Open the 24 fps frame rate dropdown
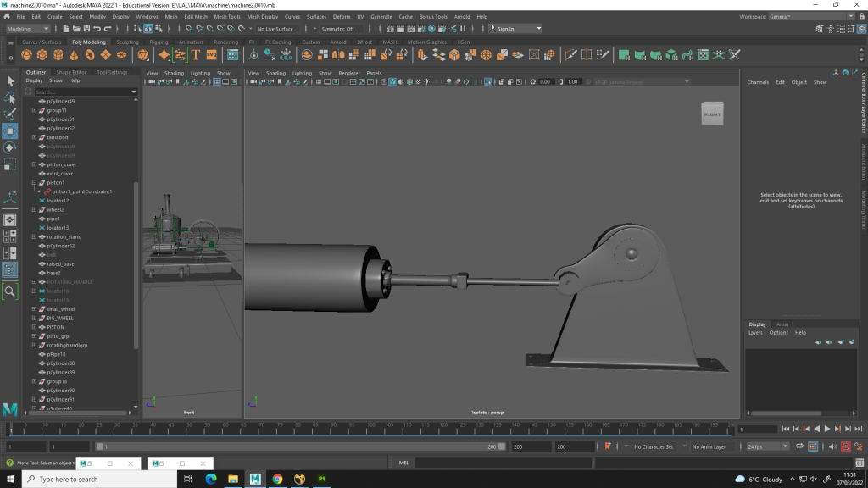 tap(767, 446)
